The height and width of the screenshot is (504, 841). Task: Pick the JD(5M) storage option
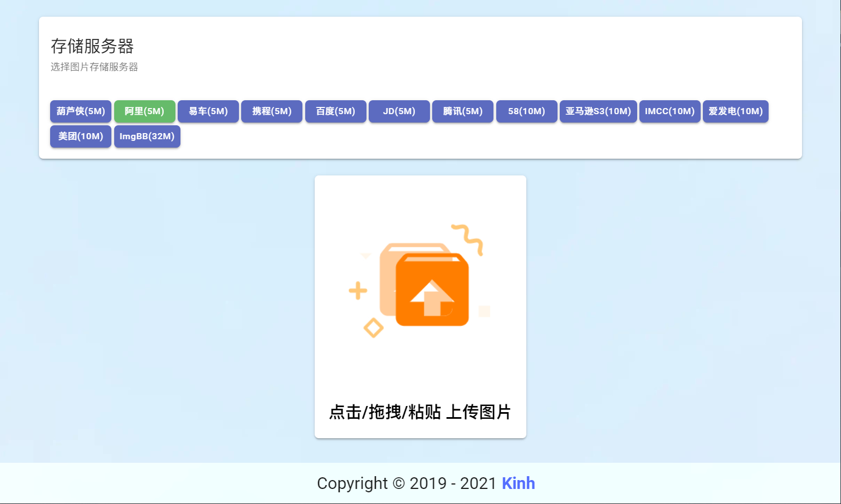pyautogui.click(x=399, y=111)
